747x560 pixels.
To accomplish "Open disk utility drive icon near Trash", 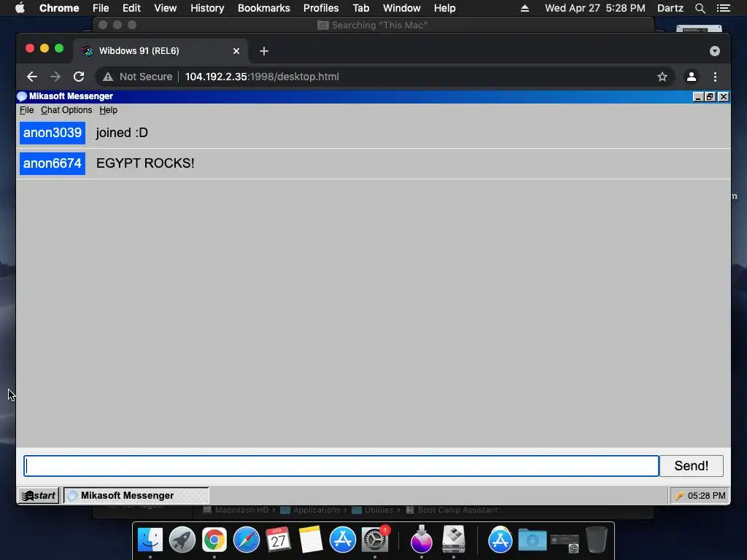I will pyautogui.click(x=565, y=542).
